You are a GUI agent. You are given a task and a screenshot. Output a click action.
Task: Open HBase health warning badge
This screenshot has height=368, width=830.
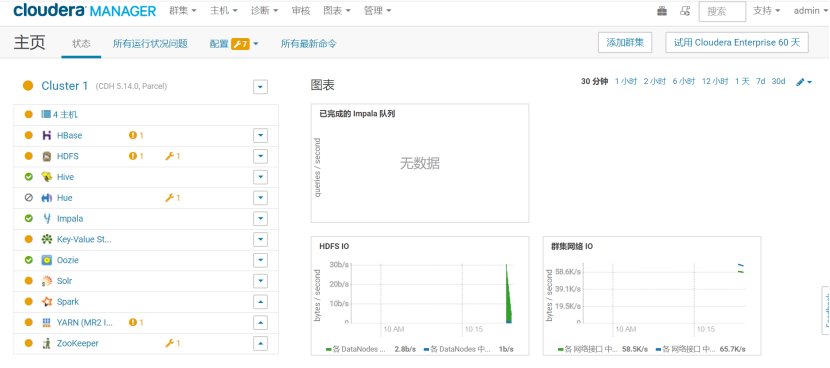(x=136, y=136)
